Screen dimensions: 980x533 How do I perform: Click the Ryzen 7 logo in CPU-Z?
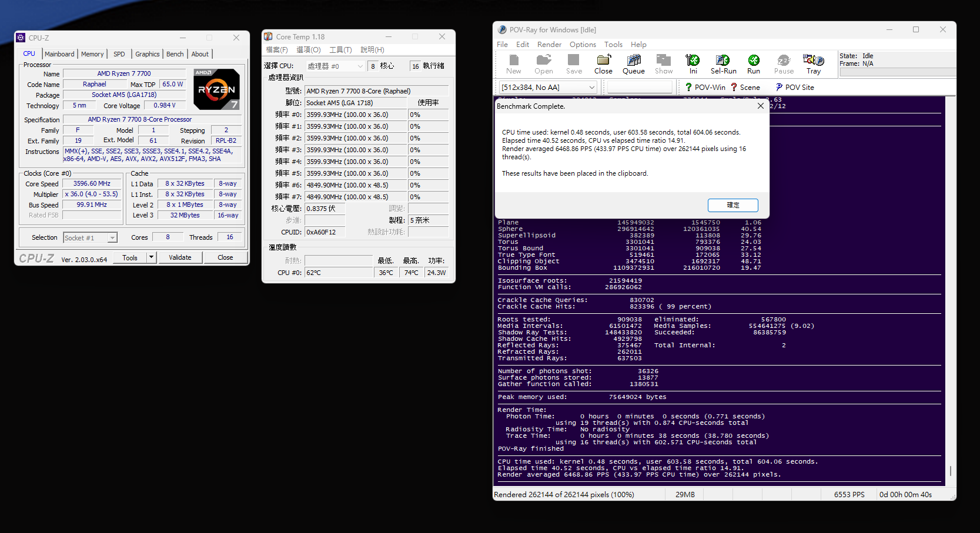pyautogui.click(x=217, y=89)
